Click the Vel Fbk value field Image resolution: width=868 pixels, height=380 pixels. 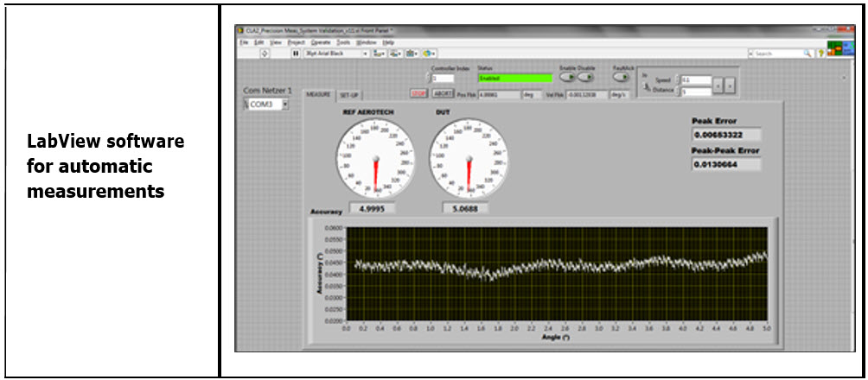[x=587, y=95]
